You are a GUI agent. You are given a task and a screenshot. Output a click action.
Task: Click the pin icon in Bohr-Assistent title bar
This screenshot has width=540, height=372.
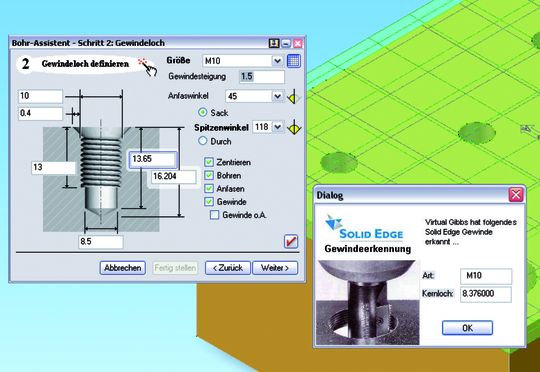pos(274,43)
